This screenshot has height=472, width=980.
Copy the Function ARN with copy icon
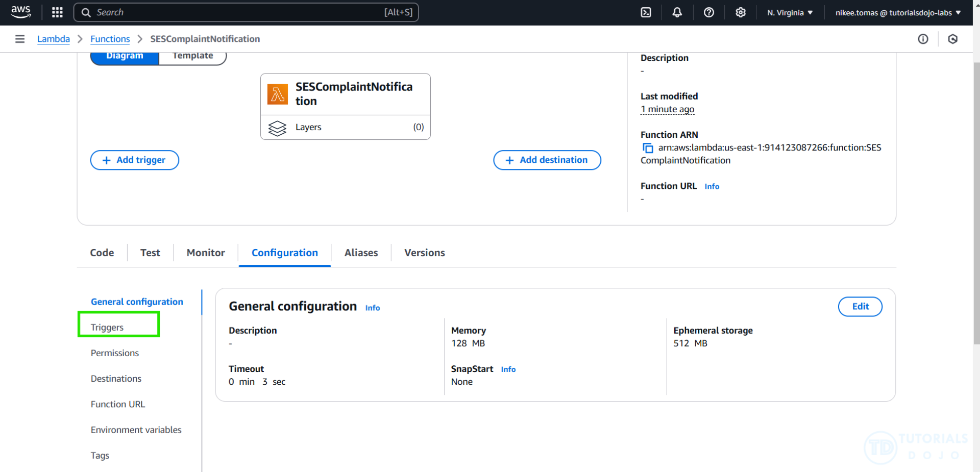pos(647,148)
